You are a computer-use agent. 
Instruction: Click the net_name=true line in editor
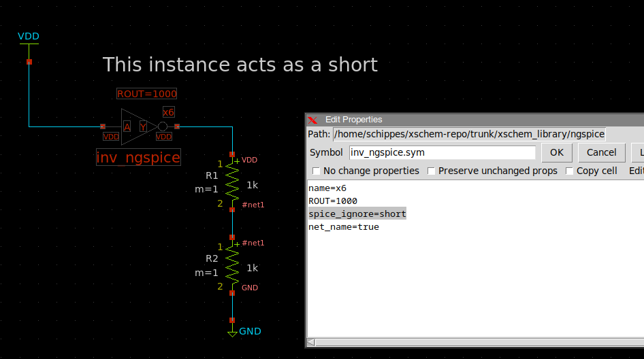pos(344,226)
